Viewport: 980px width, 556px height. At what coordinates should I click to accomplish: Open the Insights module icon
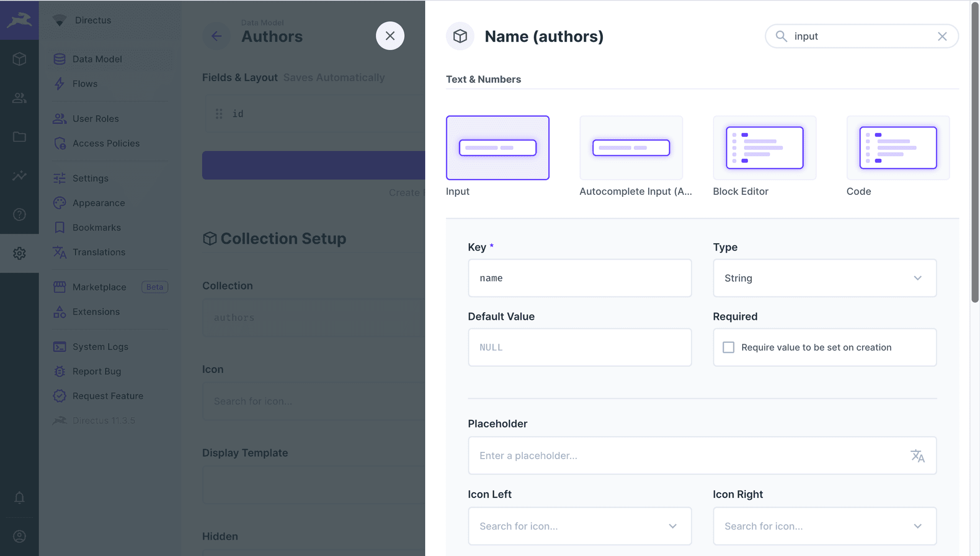coord(19,175)
